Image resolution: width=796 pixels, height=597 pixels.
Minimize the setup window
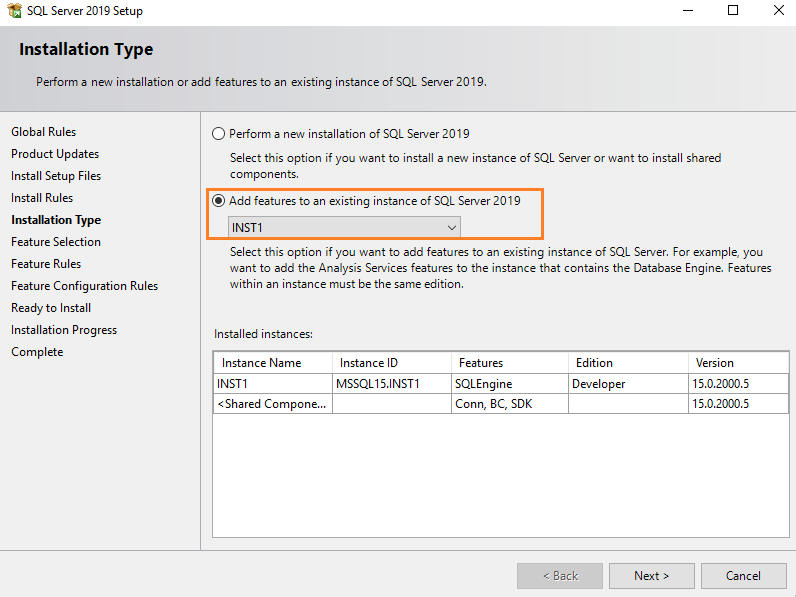(x=688, y=11)
